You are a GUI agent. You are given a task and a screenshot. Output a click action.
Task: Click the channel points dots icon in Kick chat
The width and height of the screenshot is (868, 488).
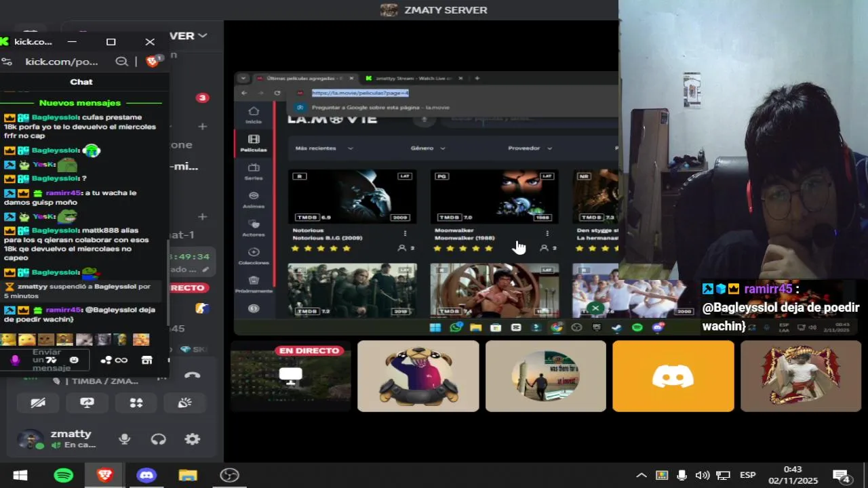(106, 360)
